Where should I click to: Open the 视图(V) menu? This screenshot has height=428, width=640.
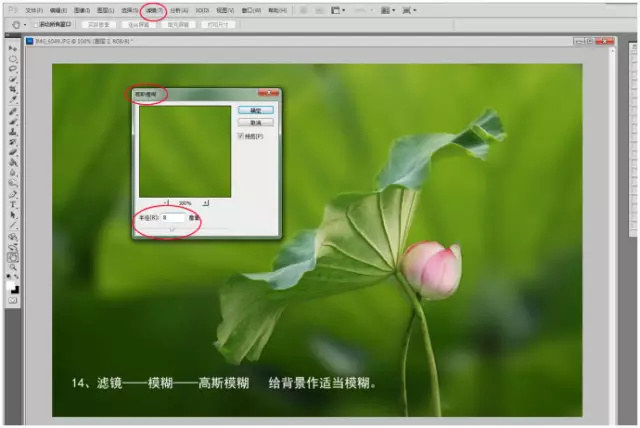pos(225,10)
